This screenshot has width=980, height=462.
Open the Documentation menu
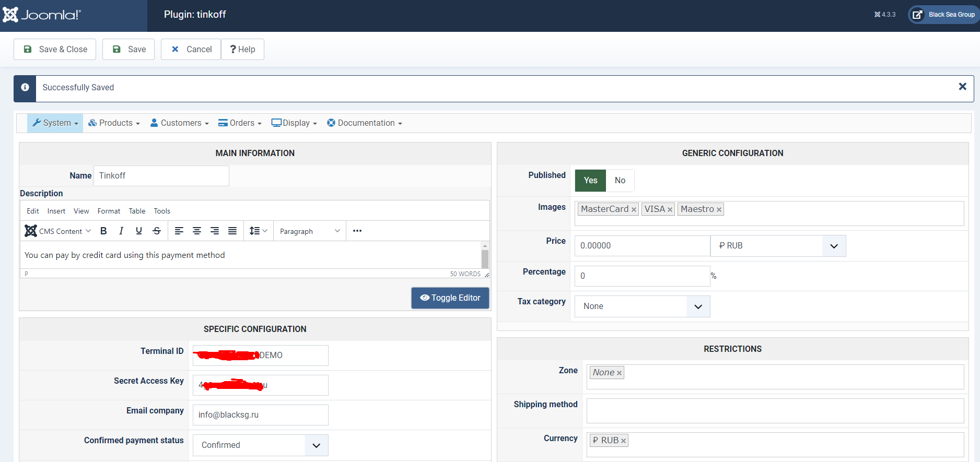tap(364, 123)
